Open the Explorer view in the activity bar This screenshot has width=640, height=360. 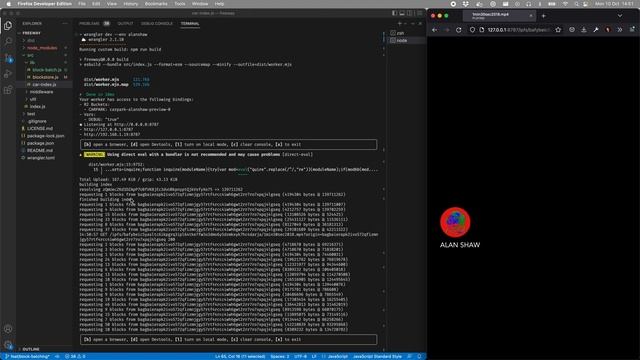tap(8, 26)
